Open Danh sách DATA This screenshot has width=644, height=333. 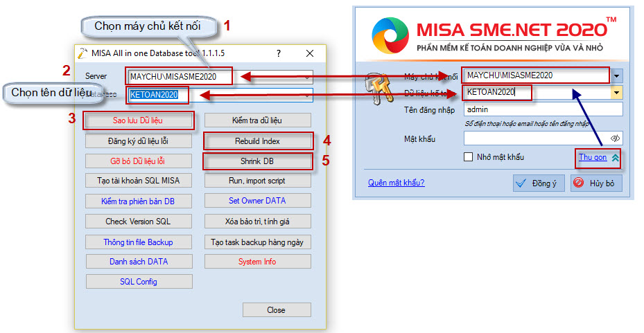coord(139,262)
